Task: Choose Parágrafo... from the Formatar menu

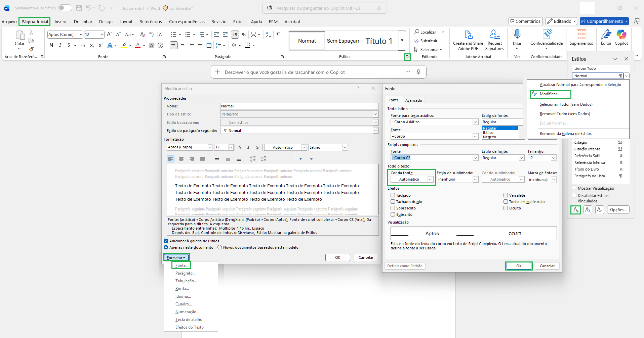Action: [185, 273]
